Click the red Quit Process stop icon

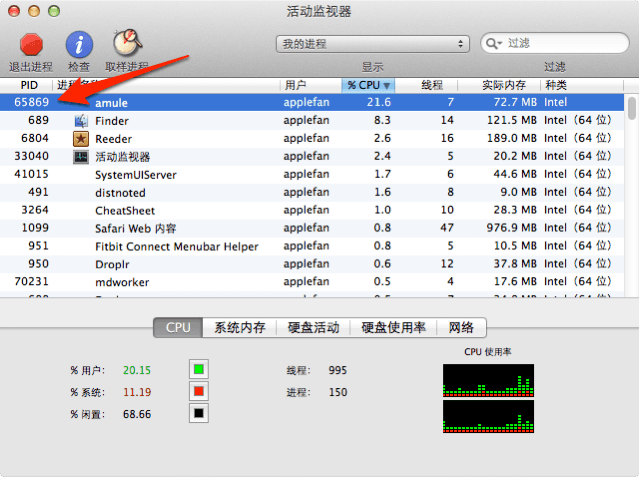(x=31, y=44)
